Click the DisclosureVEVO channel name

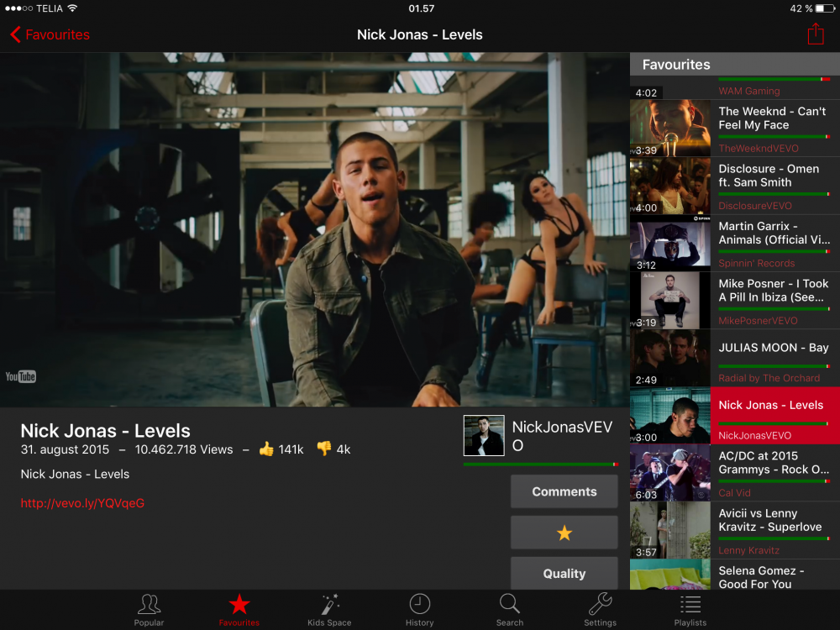pyautogui.click(x=755, y=206)
